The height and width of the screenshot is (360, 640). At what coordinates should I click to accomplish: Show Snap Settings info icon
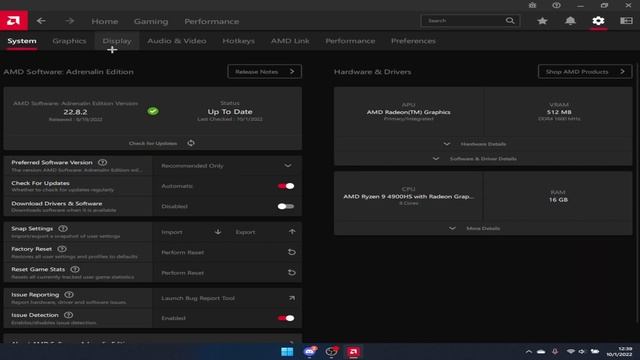pos(62,229)
